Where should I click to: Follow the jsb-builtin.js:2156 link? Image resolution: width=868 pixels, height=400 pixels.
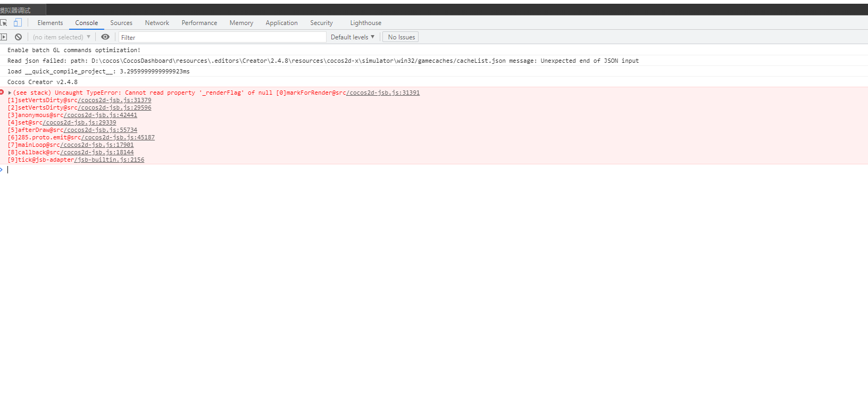109,160
